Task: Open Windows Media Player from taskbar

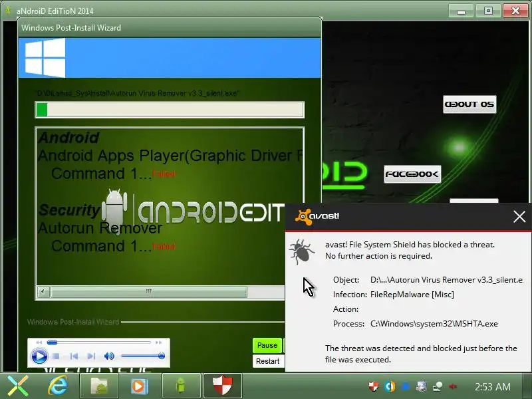Action: (x=140, y=386)
